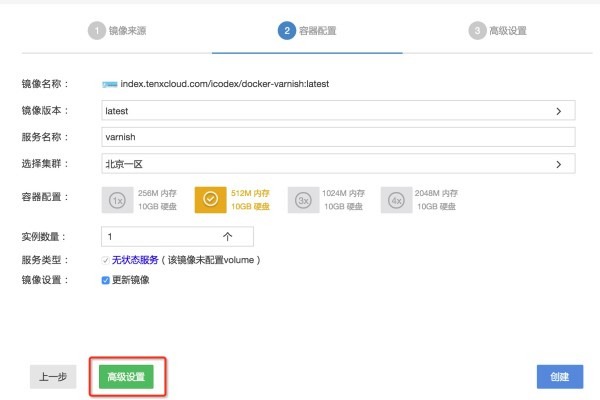Click the green 高级设置 button
Image resolution: width=600 pixels, height=400 pixels.
pyautogui.click(x=126, y=377)
